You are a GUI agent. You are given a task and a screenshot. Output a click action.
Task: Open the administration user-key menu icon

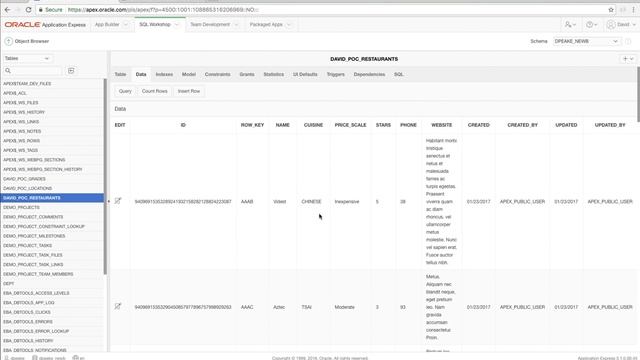(x=570, y=24)
